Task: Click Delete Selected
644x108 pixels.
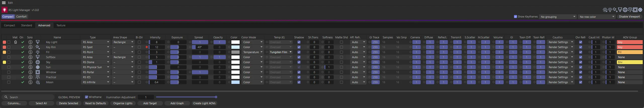Action: (68, 103)
